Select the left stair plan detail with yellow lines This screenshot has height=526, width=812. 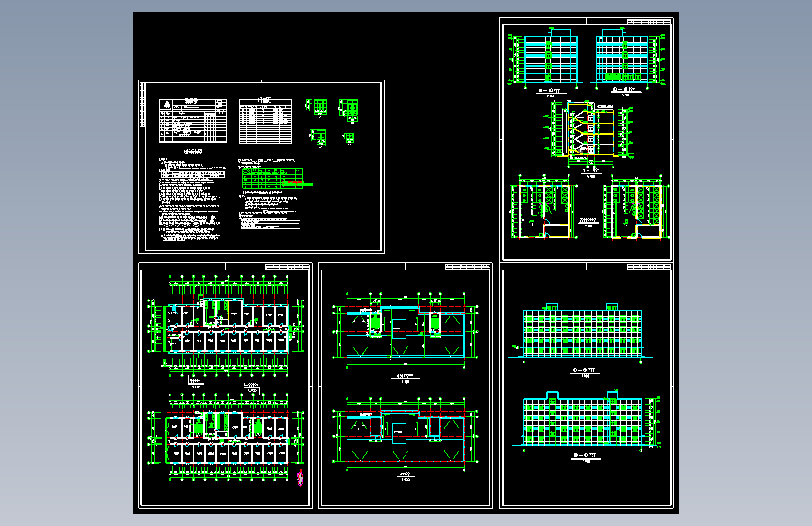point(544,208)
